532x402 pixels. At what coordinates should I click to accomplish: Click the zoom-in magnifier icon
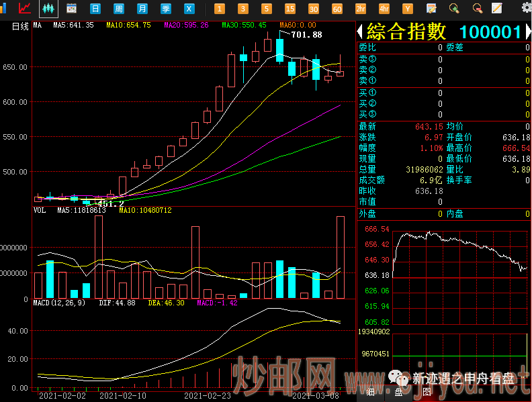(454, 9)
